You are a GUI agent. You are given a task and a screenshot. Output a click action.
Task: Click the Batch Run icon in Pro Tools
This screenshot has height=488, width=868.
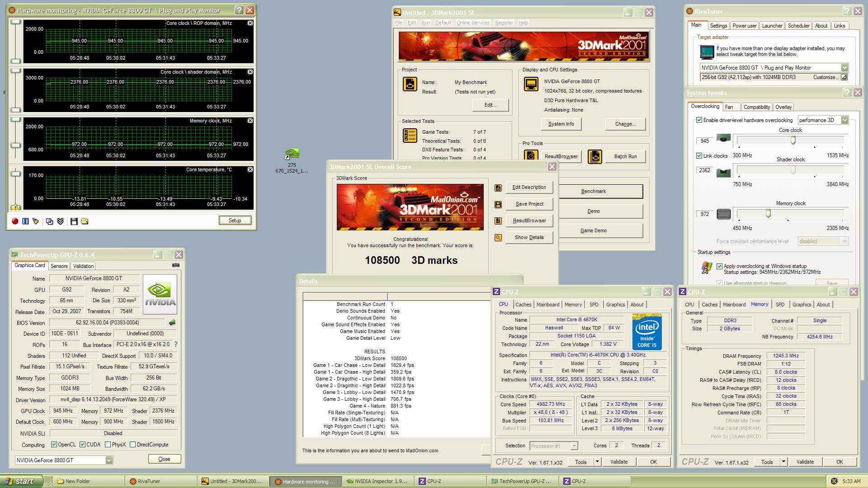[595, 156]
